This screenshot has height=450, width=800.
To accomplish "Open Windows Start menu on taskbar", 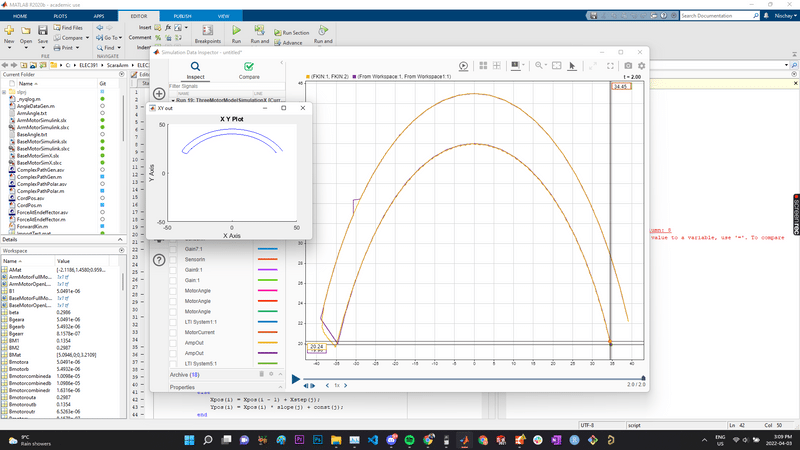I will tap(189, 440).
